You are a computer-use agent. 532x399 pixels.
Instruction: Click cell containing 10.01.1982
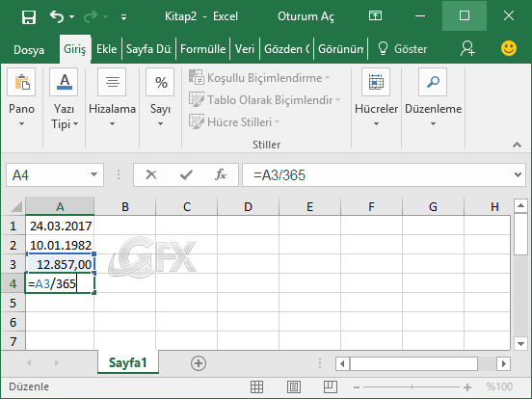point(60,245)
